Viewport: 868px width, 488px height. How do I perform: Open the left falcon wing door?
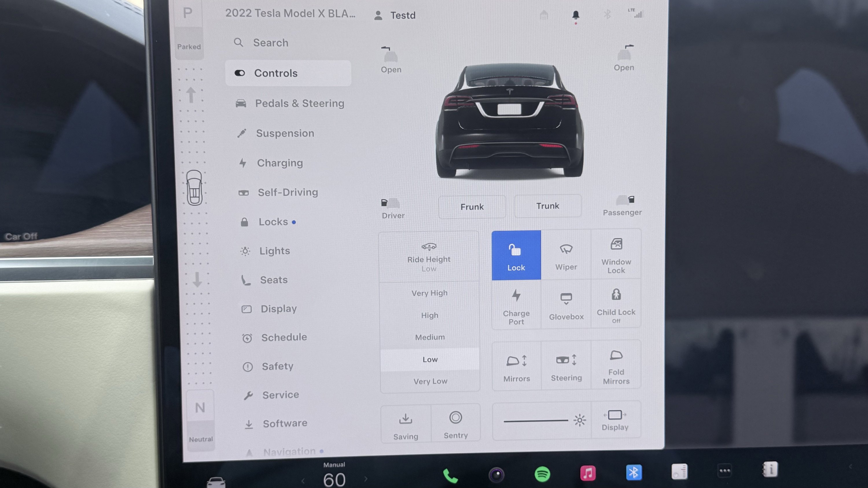coord(391,60)
